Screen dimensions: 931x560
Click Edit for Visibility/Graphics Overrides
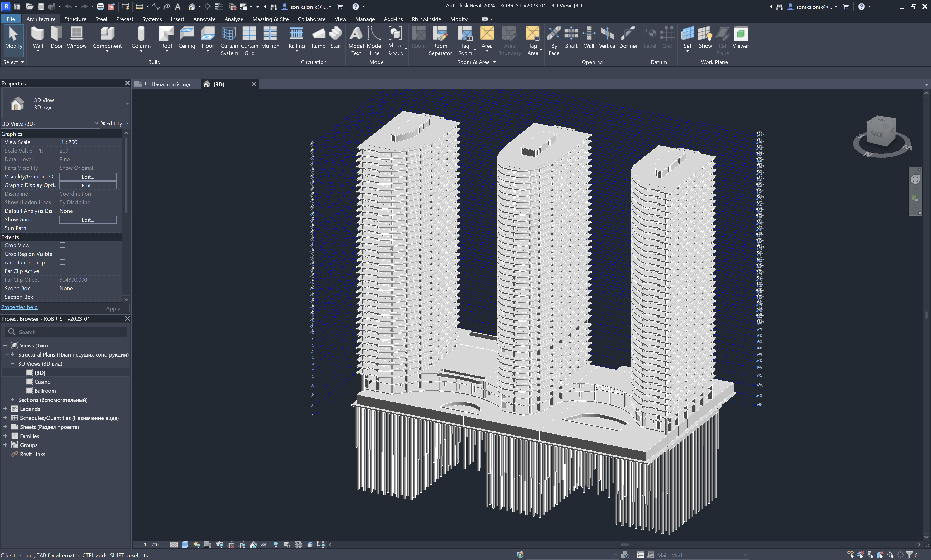click(88, 177)
